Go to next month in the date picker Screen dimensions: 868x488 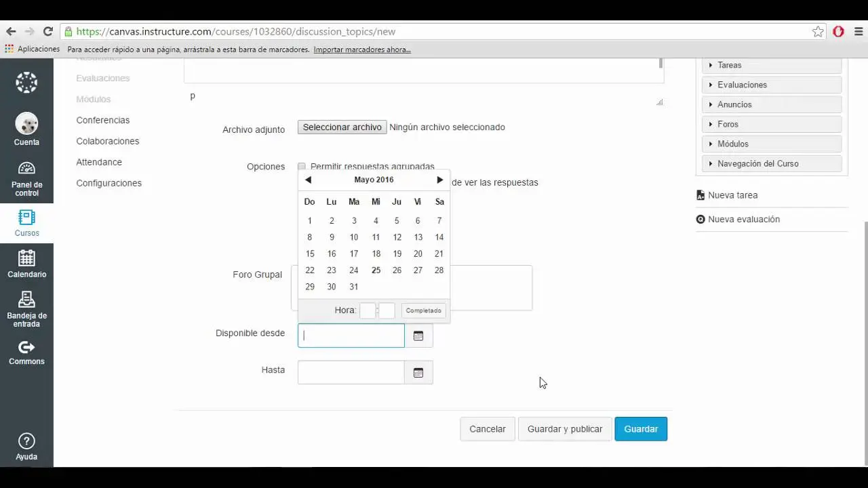tap(439, 180)
